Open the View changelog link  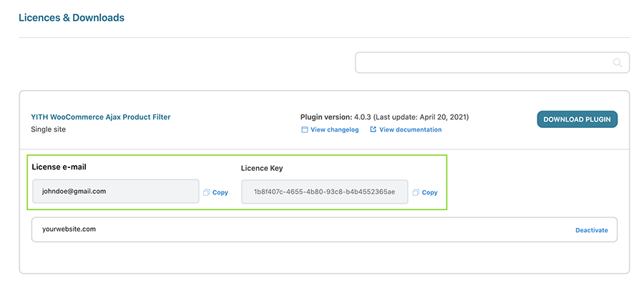click(x=334, y=130)
